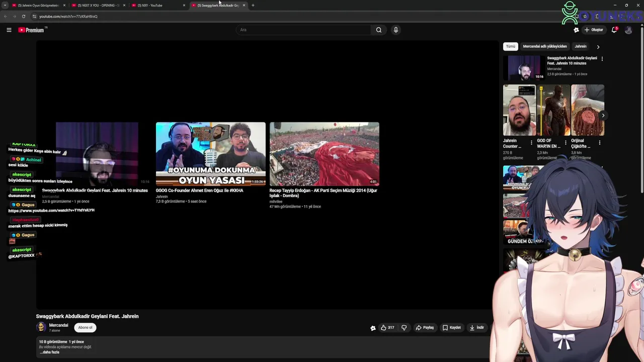This screenshot has height=362, width=644.
Task: Go forward with the browser forward arrow
Action: (x=14, y=17)
